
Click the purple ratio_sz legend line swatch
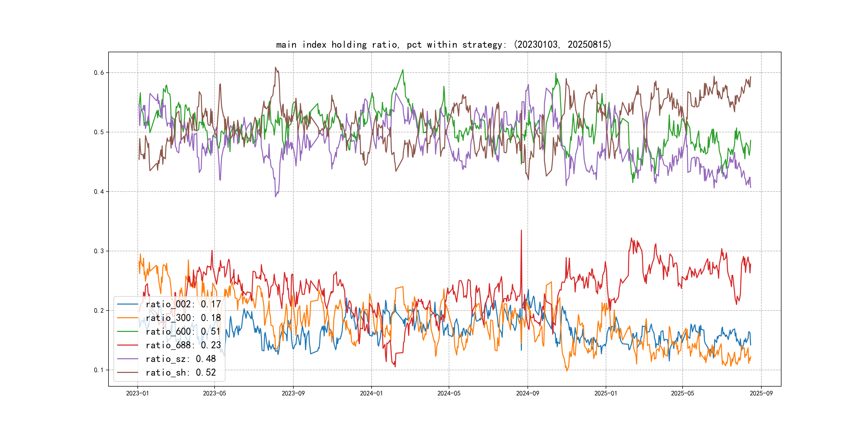(127, 359)
